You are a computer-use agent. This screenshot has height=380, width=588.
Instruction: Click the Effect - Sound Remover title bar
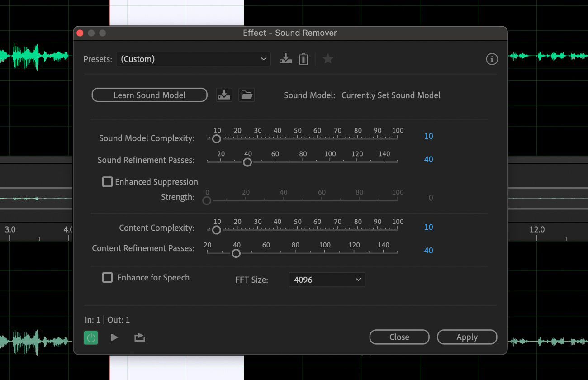pyautogui.click(x=290, y=33)
